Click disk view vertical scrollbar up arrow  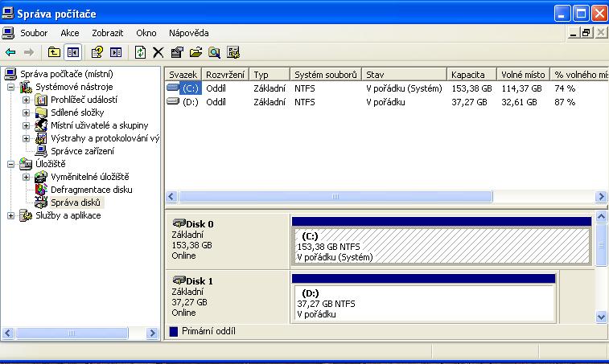601,216
